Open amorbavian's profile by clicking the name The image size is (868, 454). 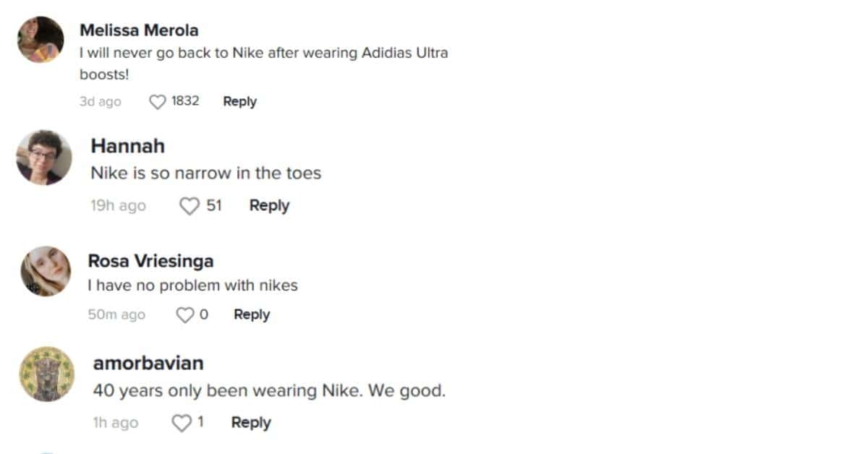tap(147, 364)
